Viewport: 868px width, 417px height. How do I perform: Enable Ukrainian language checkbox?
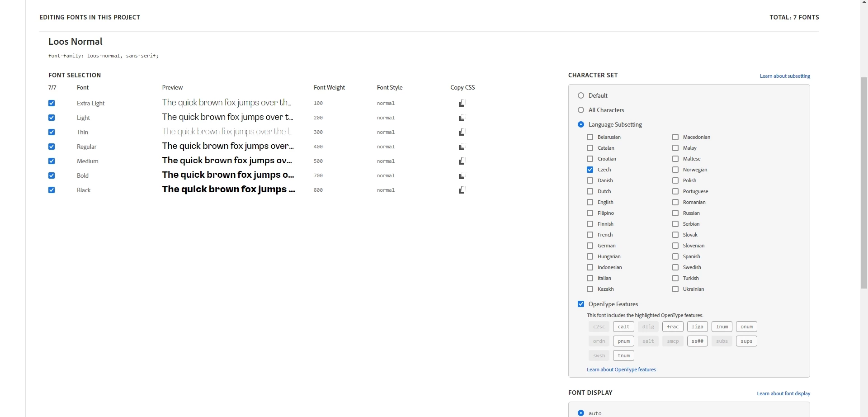point(675,289)
